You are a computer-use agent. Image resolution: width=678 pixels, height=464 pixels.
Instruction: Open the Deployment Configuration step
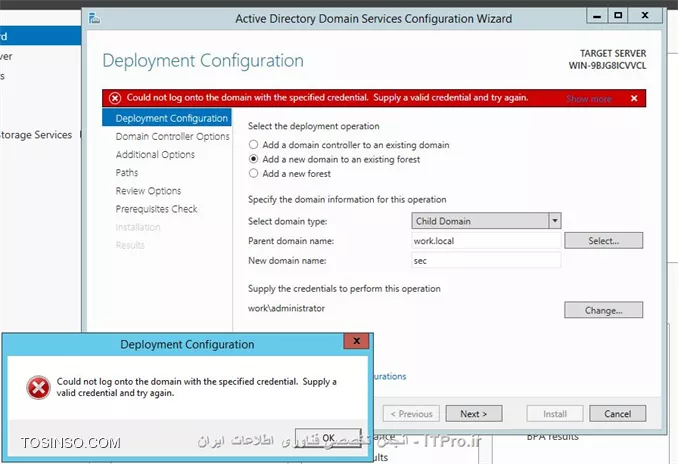click(167, 118)
